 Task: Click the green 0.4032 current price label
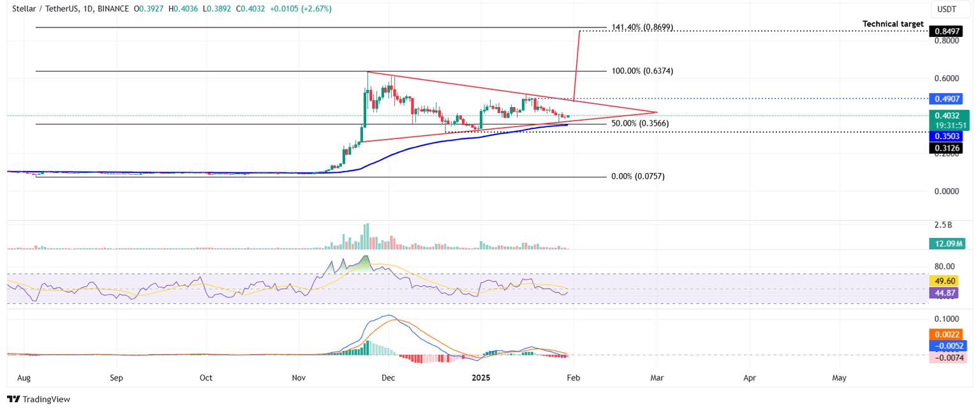949,116
